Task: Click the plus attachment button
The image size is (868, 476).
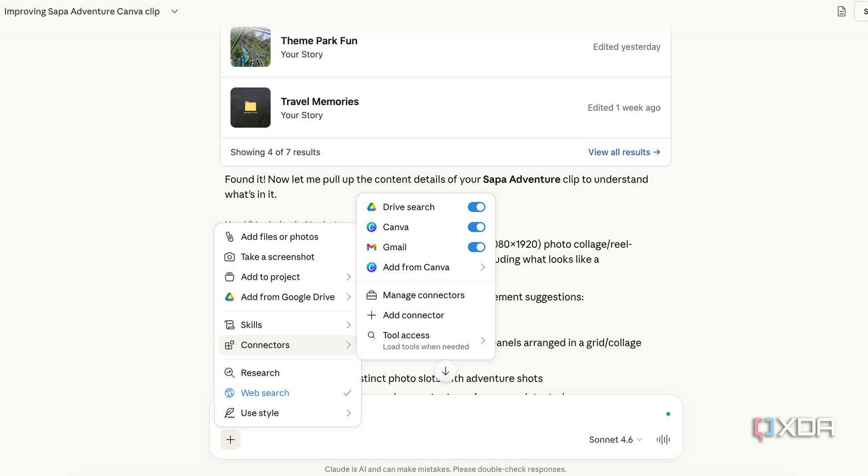Action: tap(230, 440)
